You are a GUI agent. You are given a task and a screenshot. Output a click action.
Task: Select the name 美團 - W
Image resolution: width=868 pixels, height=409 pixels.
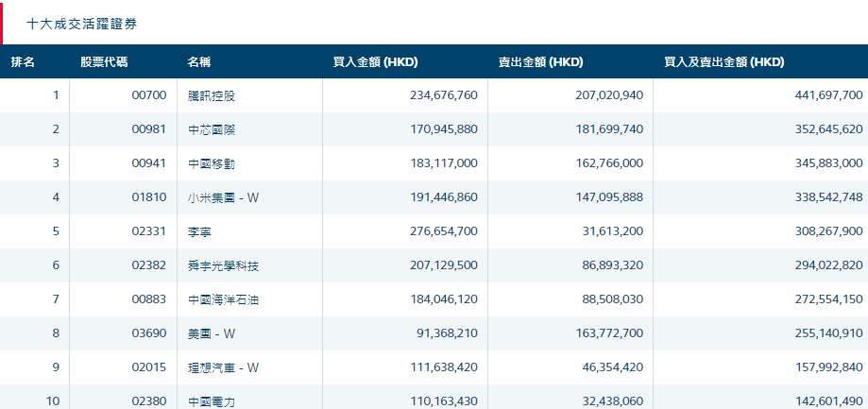[x=212, y=333]
